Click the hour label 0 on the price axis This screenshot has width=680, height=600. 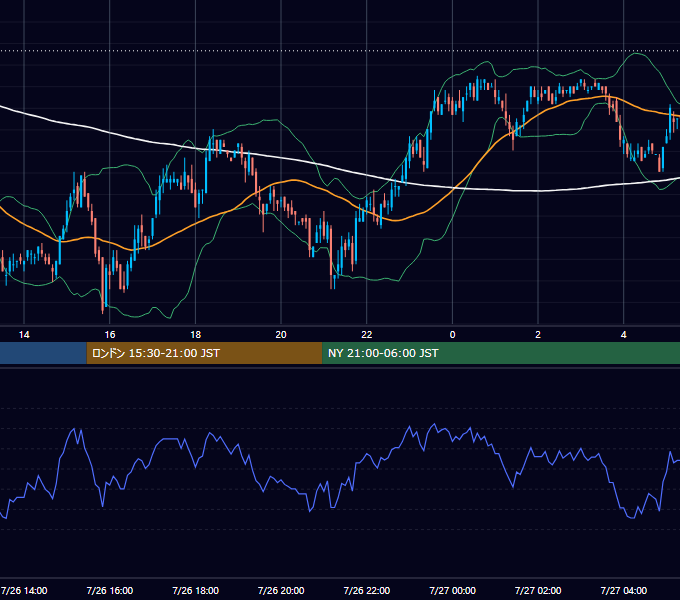(452, 335)
